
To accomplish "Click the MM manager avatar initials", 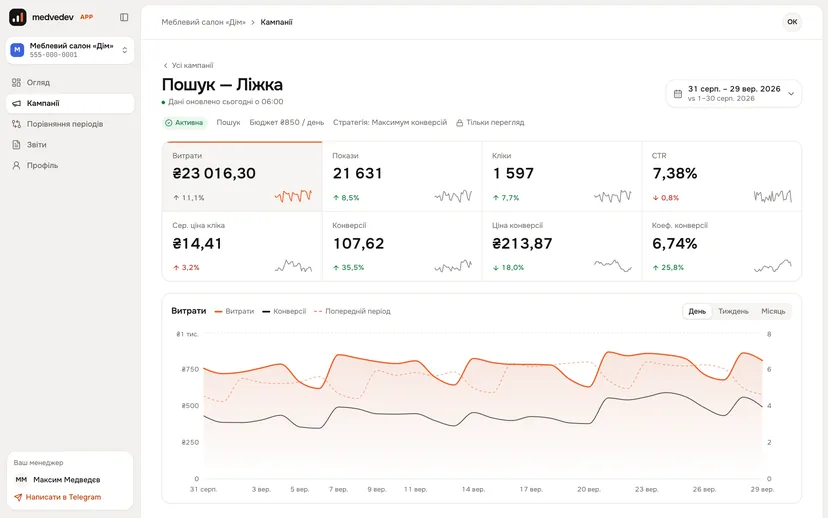I will [21, 480].
